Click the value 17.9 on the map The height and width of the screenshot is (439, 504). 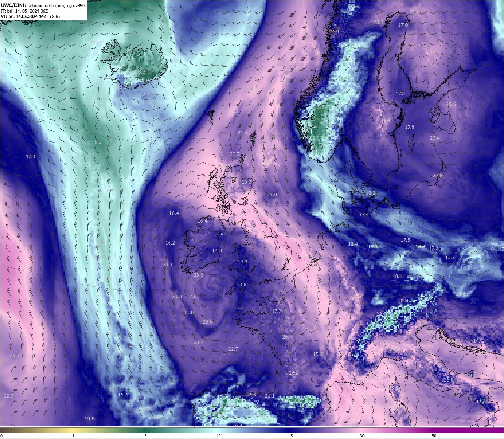tap(403, 25)
